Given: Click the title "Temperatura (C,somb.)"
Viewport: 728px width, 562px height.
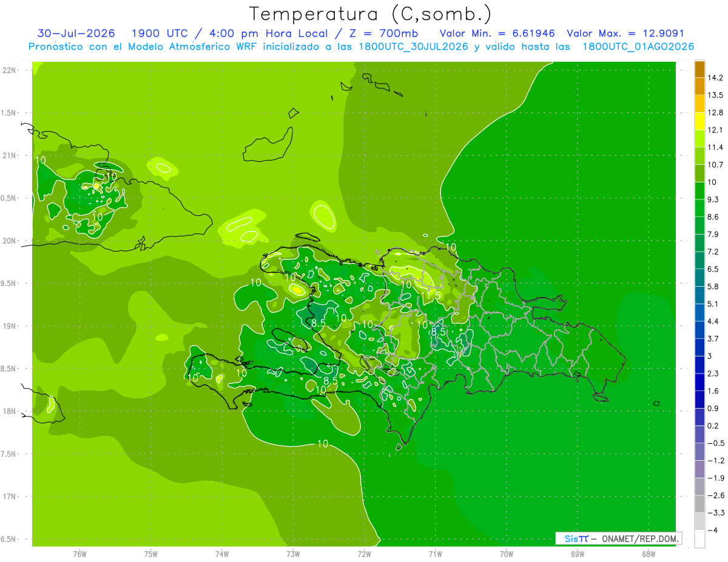Looking at the screenshot, I should tap(371, 14).
